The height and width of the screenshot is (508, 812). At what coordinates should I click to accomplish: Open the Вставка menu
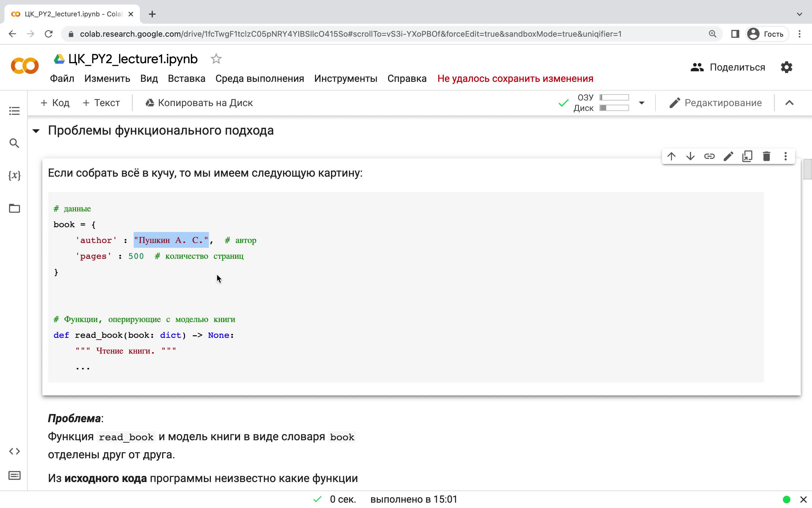[x=187, y=79]
